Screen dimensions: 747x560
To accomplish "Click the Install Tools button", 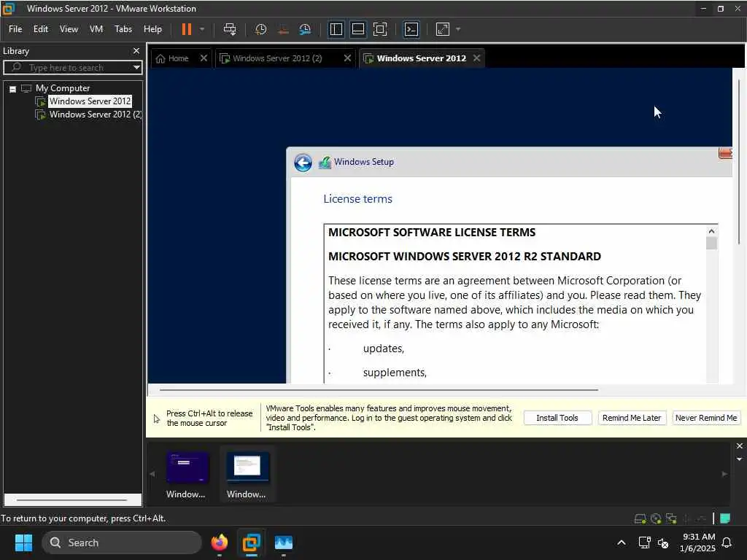I will tap(557, 418).
